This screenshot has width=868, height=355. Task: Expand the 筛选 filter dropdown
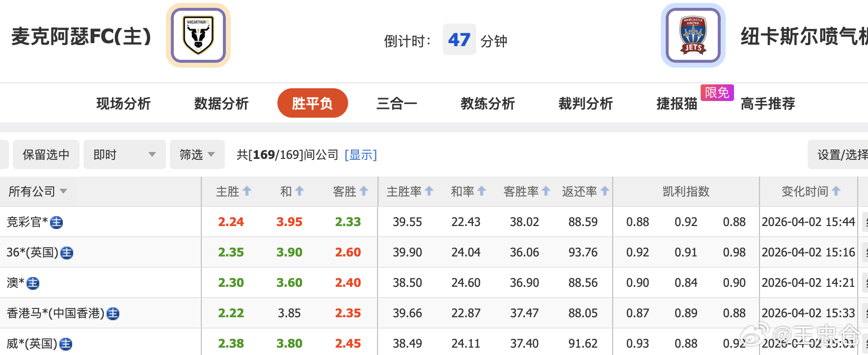point(197,154)
